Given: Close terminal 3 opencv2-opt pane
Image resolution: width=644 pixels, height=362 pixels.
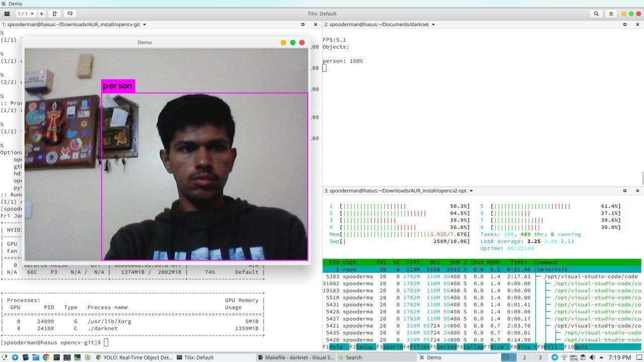Looking at the screenshot, I should point(637,191).
